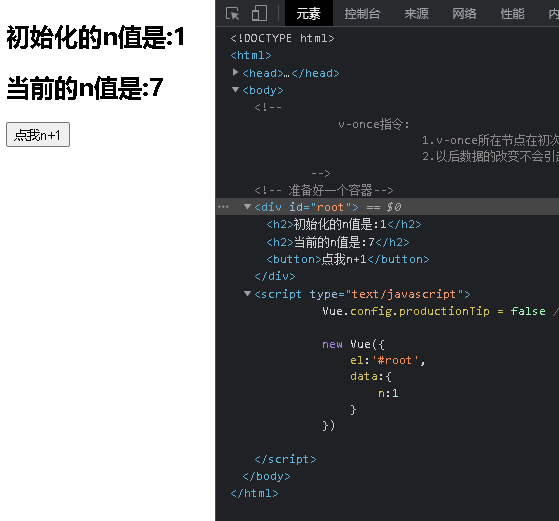The height and width of the screenshot is (521, 559).
Task: Click the el:'#root', line
Action: [388, 361]
